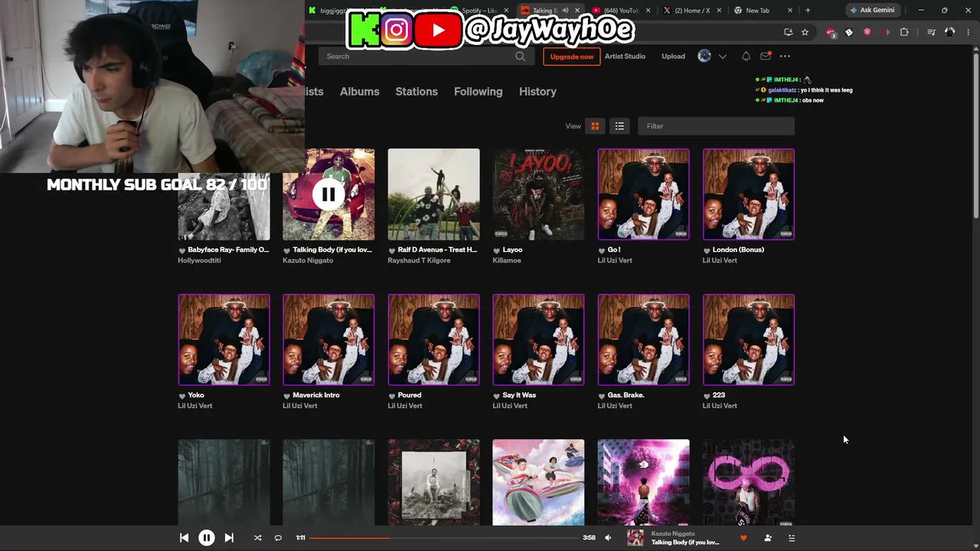Screen dimensions: 980x551
Task: Click the volume speaker icon
Action: pyautogui.click(x=608, y=538)
